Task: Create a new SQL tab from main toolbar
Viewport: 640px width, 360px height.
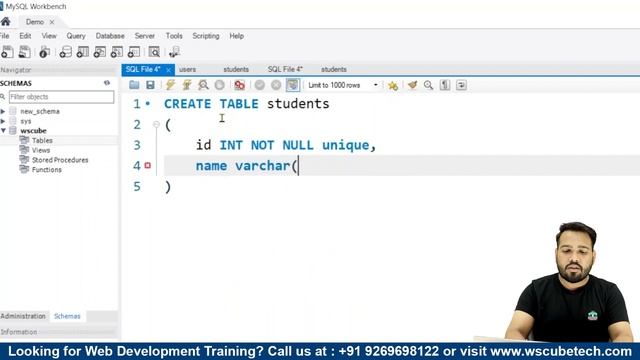Action: (x=7, y=52)
